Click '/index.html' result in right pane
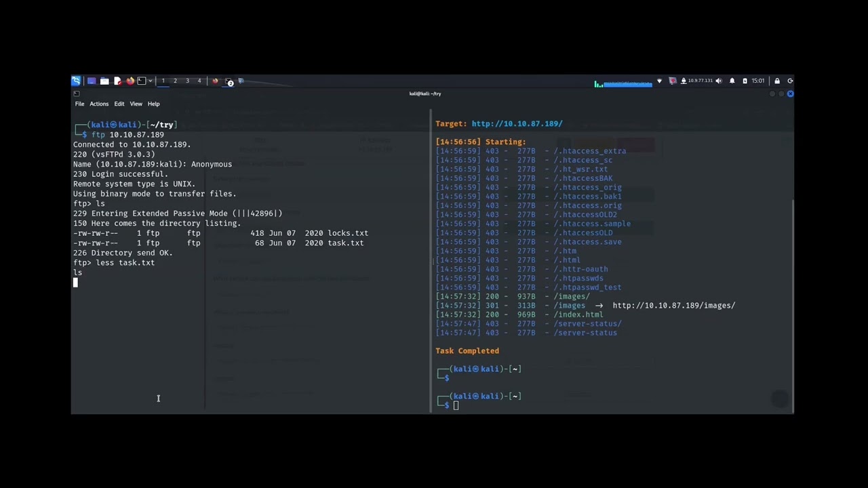The height and width of the screenshot is (488, 868). pos(578,314)
